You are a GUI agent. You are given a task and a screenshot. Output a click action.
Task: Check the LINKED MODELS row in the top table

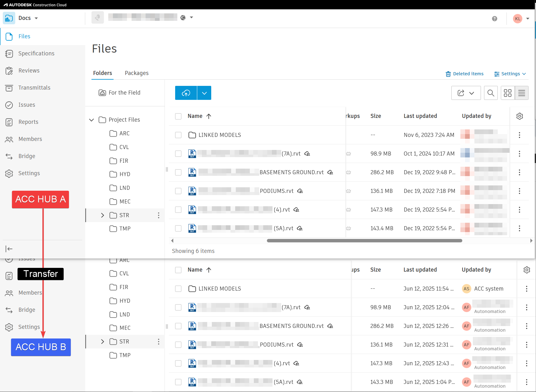tap(178, 135)
